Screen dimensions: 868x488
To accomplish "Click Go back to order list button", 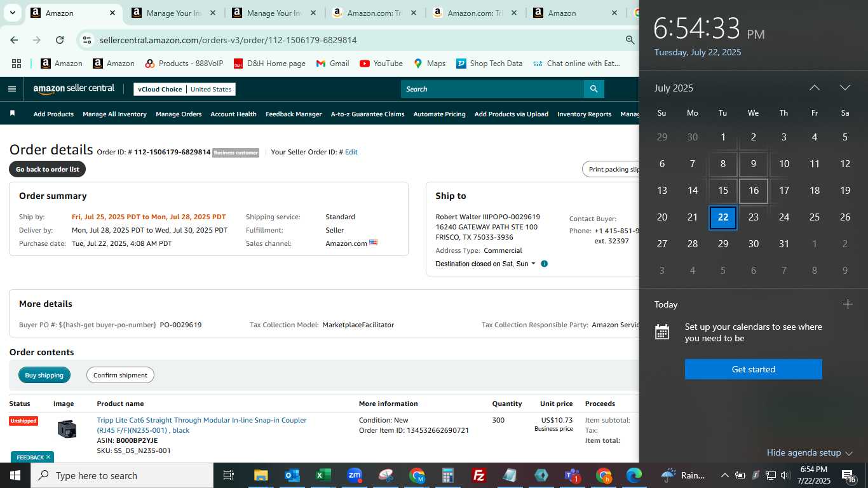I will click(48, 170).
